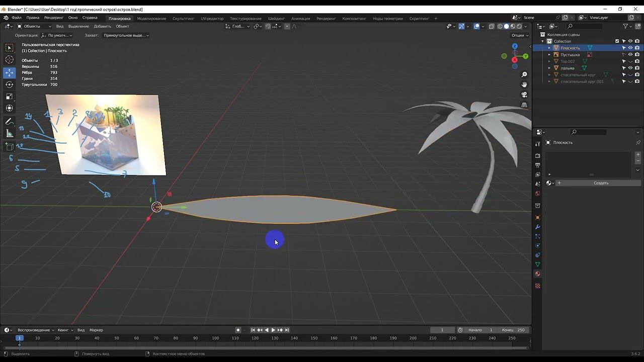Expand the Плоскость tree item
The image size is (644, 362).
click(x=549, y=48)
